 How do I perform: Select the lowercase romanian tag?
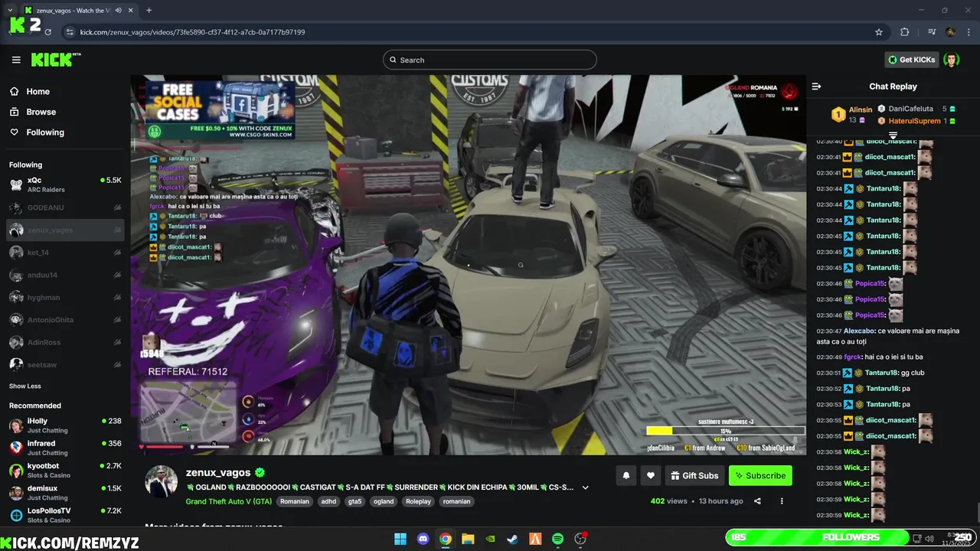click(x=456, y=501)
